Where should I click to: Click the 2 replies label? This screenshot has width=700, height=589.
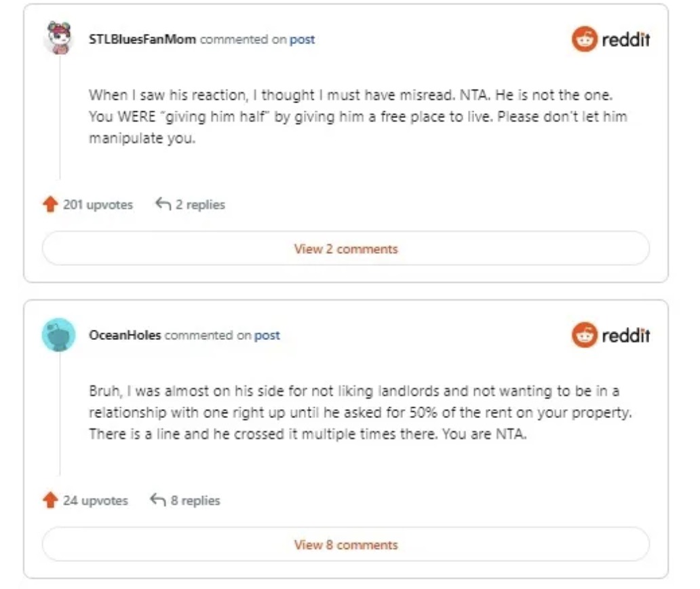click(x=200, y=204)
